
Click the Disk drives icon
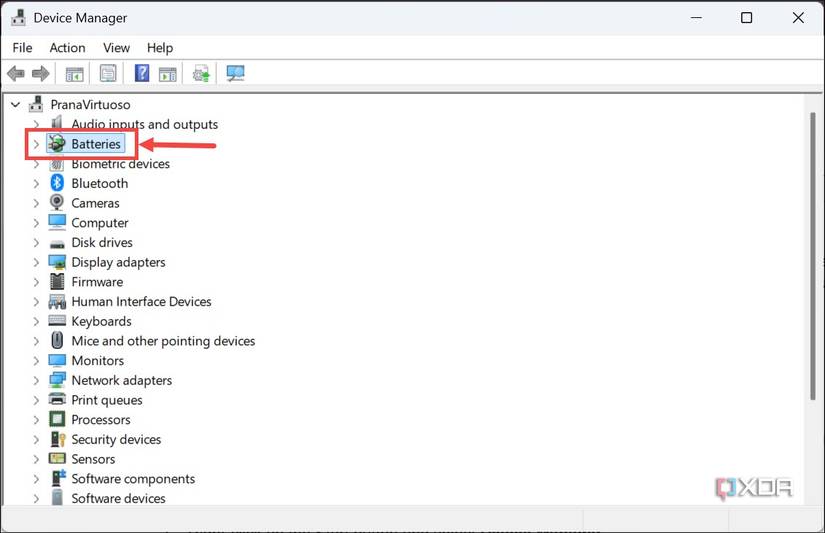point(57,244)
